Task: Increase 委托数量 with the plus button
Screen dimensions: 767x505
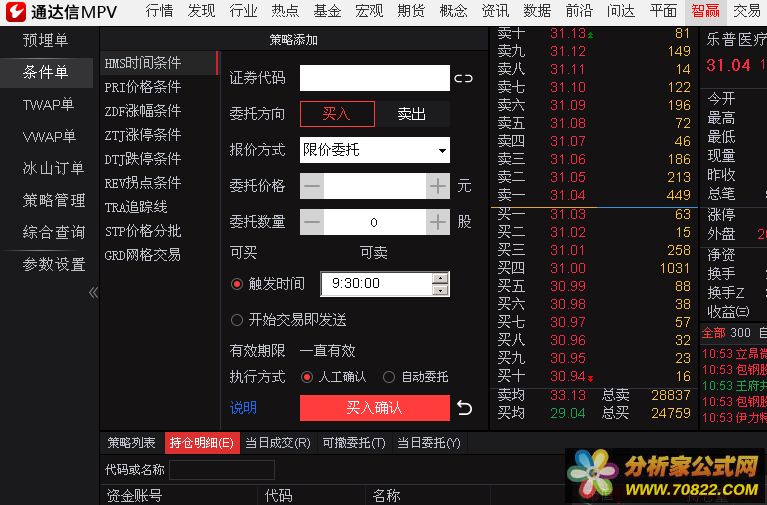Action: coord(438,222)
